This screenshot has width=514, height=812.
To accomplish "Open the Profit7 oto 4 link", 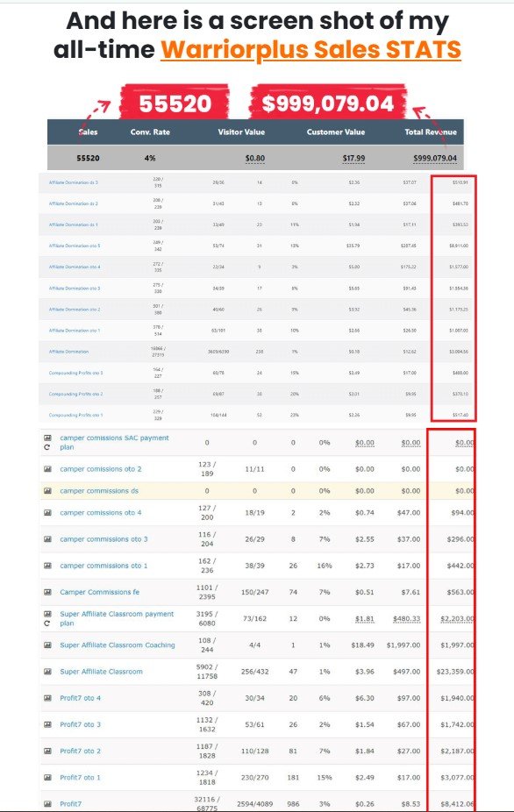I will pyautogui.click(x=81, y=698).
